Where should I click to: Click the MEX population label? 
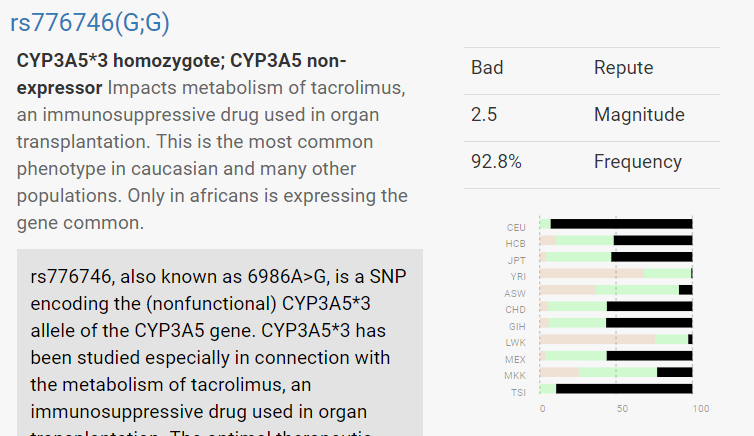click(x=515, y=359)
